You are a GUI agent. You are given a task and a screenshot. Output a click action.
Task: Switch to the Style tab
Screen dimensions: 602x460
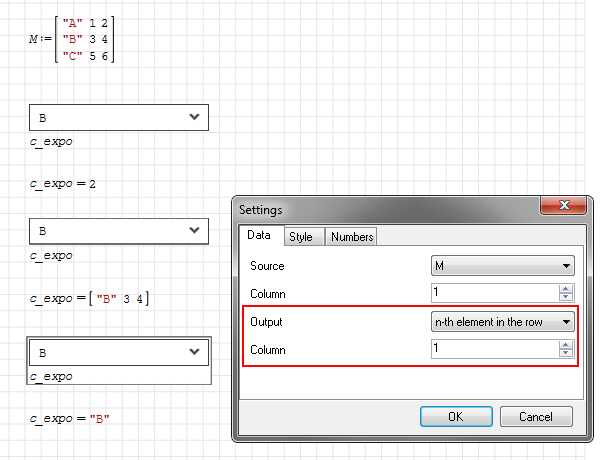click(300, 237)
